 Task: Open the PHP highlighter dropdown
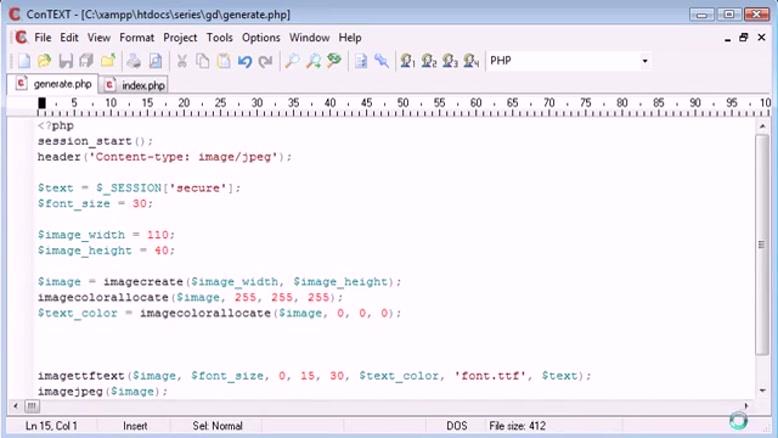point(645,61)
